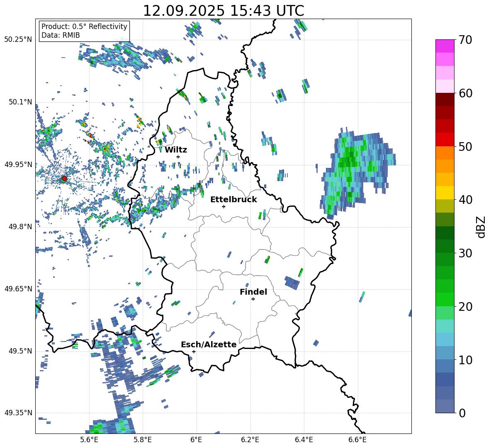Click the 49.5°N latitude label
The image size is (491, 448).
20,351
